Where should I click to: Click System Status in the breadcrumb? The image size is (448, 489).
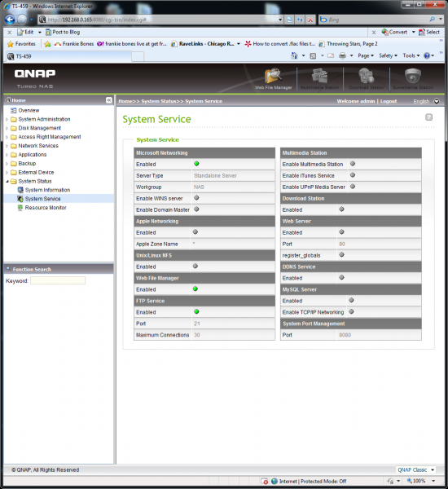tap(159, 101)
